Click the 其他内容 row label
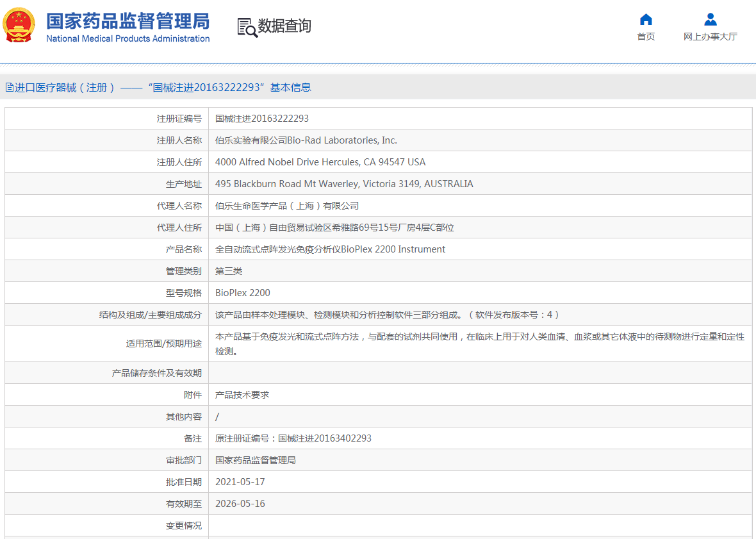The height and width of the screenshot is (539, 756). (184, 417)
